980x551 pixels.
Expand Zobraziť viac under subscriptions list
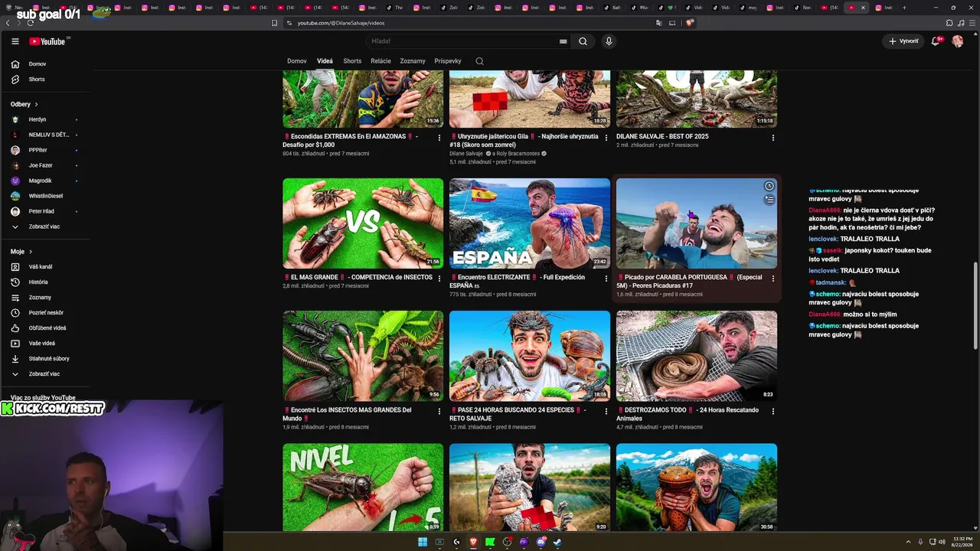46,227
